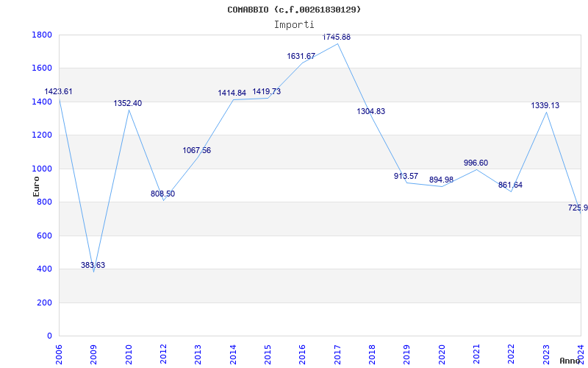Click the 1400 y-axis tick label

click(42, 102)
